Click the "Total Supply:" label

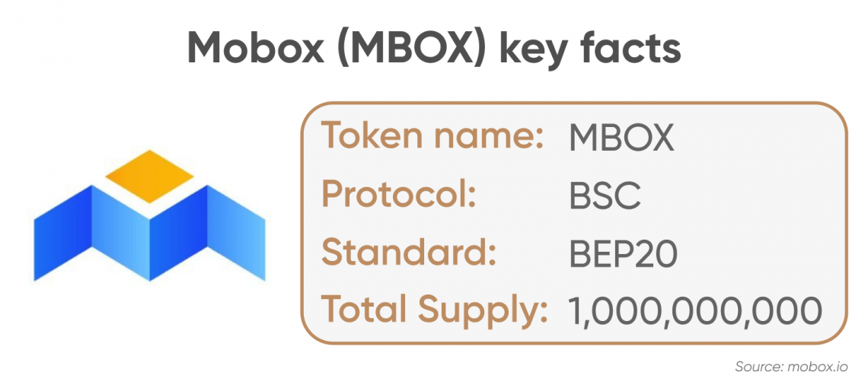point(434,310)
